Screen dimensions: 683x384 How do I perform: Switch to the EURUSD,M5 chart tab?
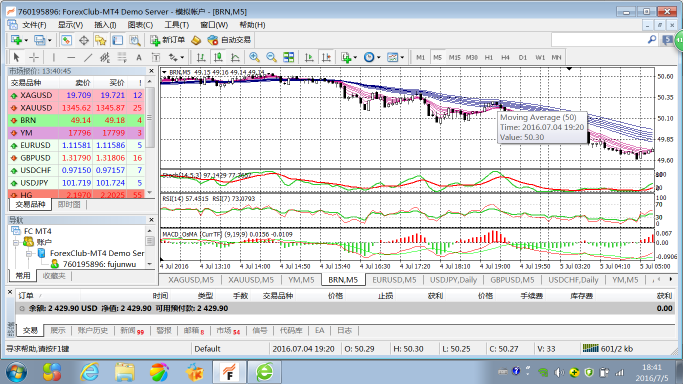pos(394,280)
